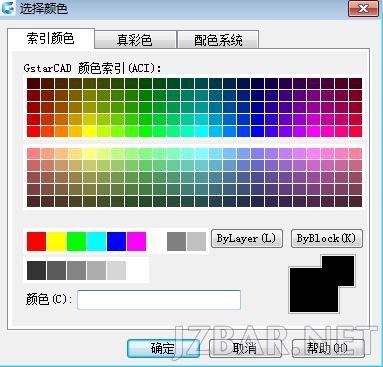Open the 配色系统 tab
383x367 pixels.
tap(218, 40)
